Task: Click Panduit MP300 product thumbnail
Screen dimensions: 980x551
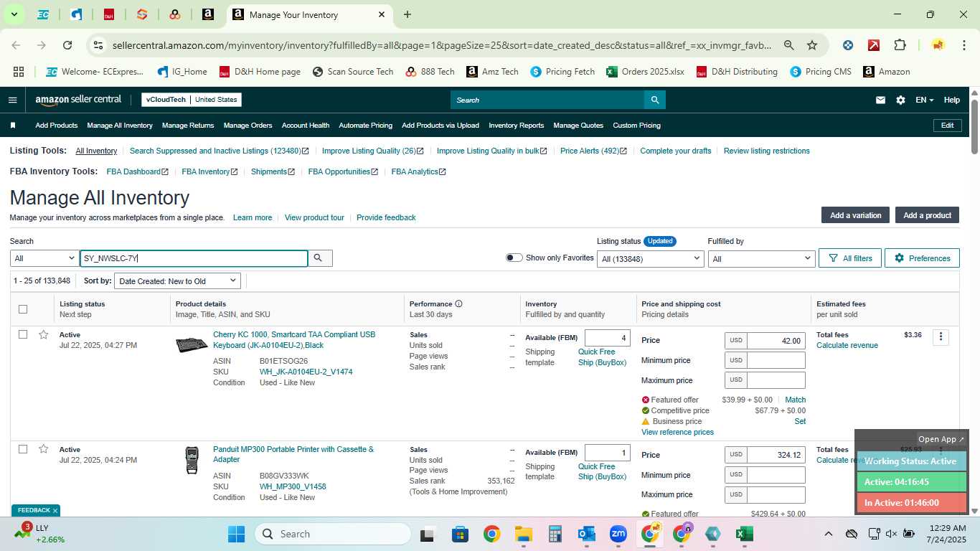Action: [x=192, y=460]
